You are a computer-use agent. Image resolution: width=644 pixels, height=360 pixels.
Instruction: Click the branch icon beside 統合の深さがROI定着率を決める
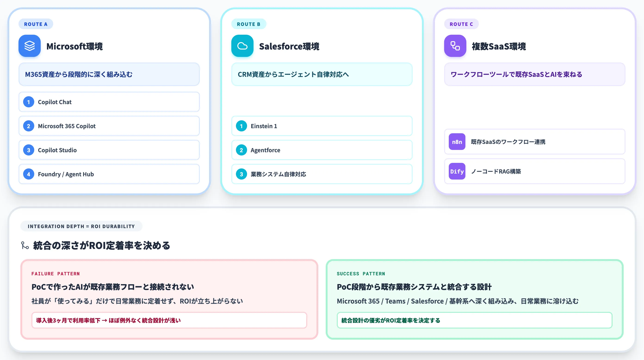25,245
